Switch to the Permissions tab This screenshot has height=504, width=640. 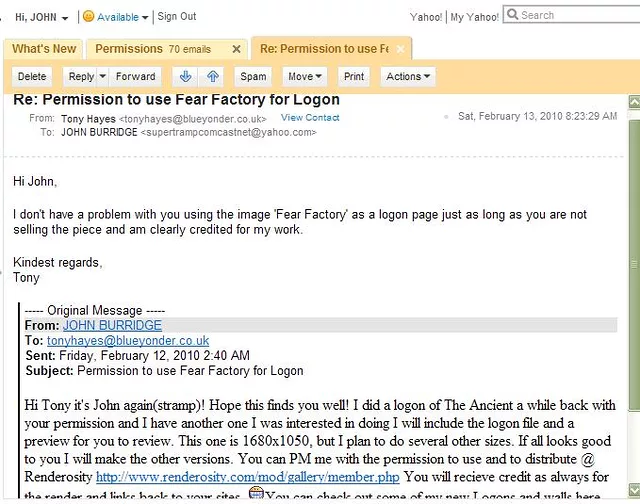(x=152, y=48)
